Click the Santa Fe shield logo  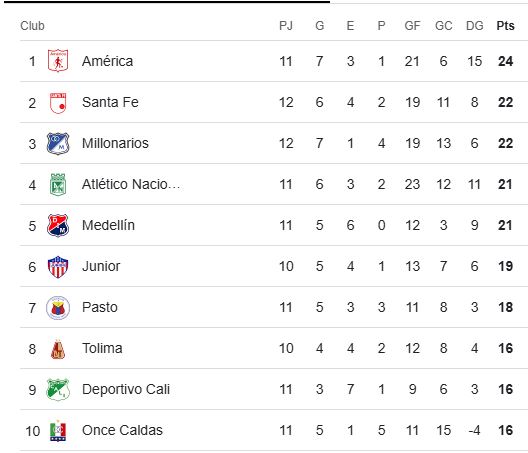[58, 103]
